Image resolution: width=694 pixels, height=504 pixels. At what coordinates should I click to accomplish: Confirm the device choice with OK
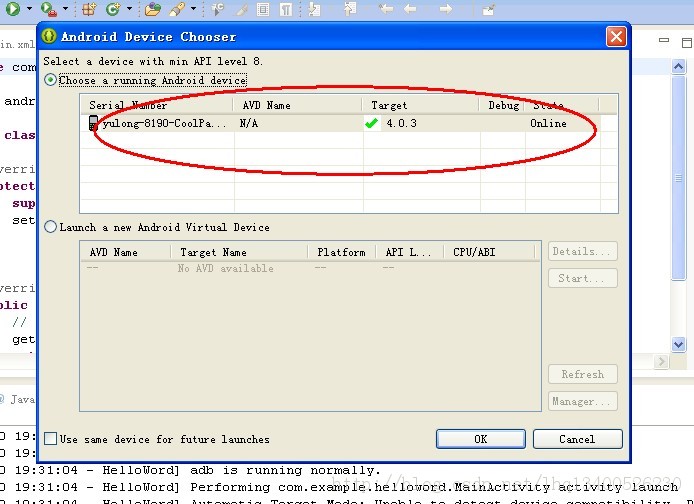pyautogui.click(x=481, y=439)
